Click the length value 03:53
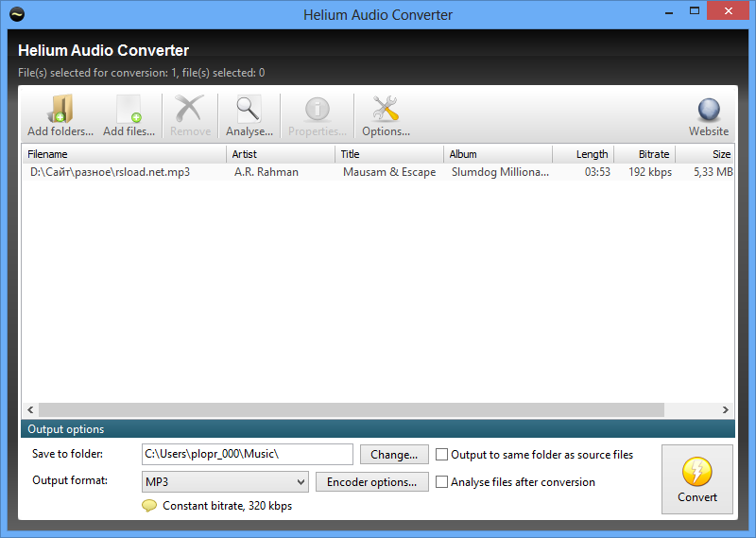The width and height of the screenshot is (756, 538). click(597, 172)
